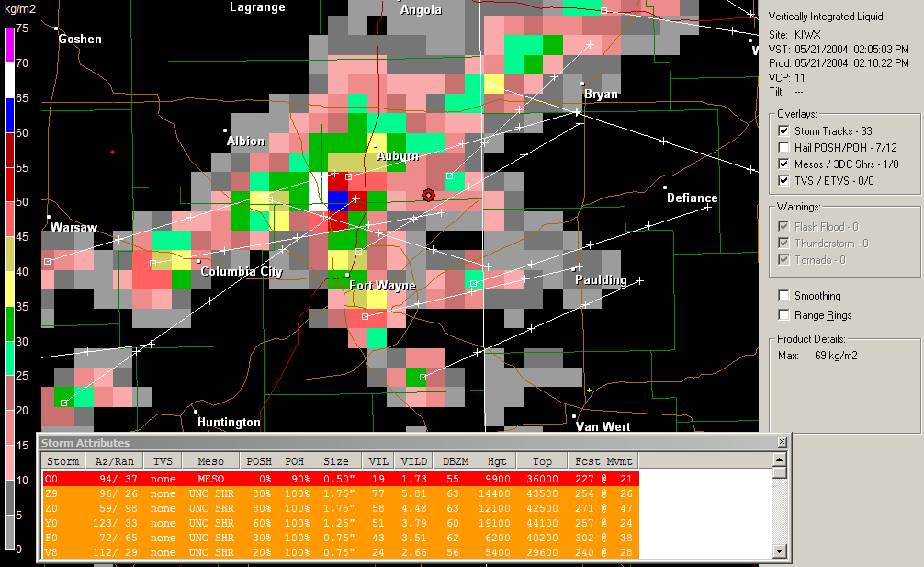Enable the Smoothing option
Image resolution: width=924 pixels, height=567 pixels.
[x=783, y=295]
